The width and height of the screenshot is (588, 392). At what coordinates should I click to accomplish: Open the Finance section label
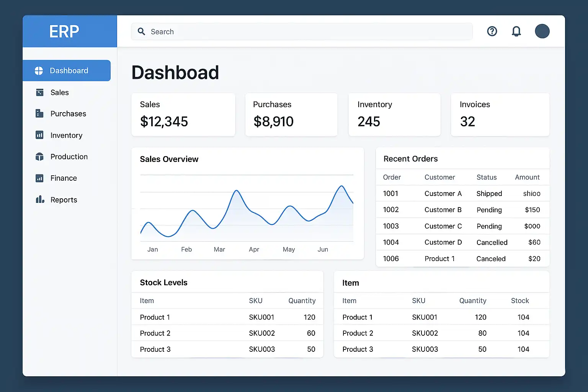coord(64,178)
